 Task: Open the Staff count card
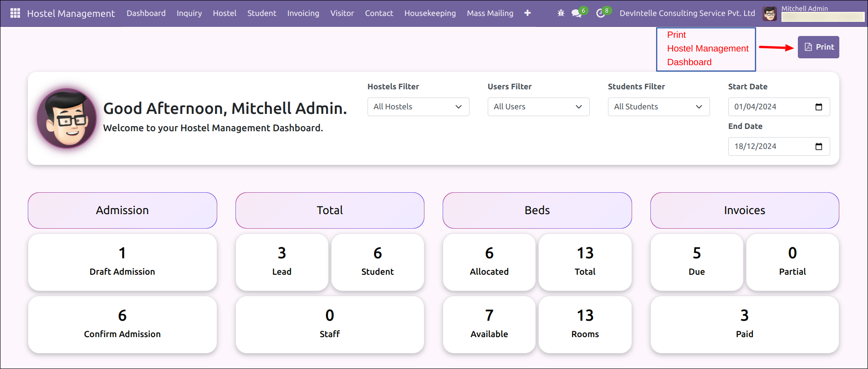pyautogui.click(x=330, y=324)
